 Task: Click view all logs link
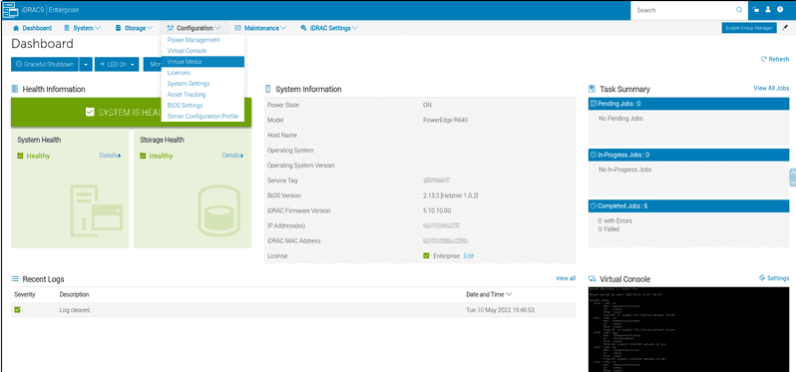(566, 278)
